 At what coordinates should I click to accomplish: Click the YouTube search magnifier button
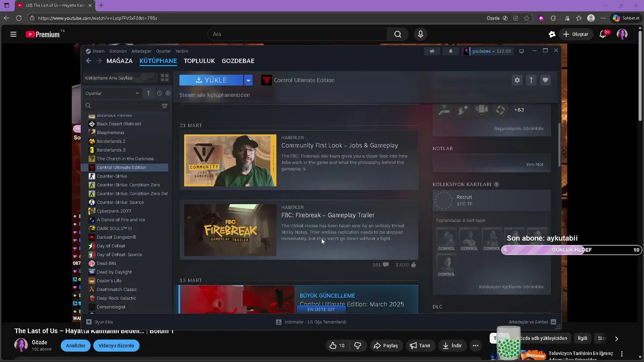[397, 34]
